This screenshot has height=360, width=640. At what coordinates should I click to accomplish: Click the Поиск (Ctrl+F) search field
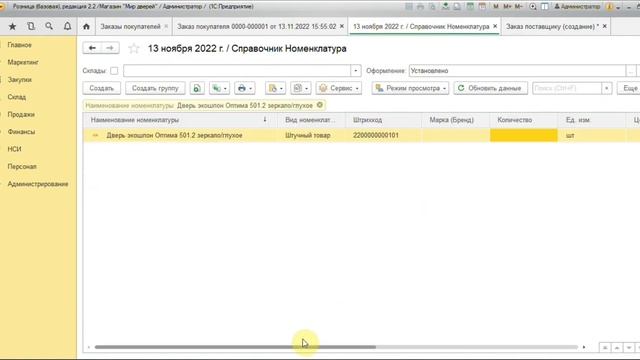coord(567,88)
